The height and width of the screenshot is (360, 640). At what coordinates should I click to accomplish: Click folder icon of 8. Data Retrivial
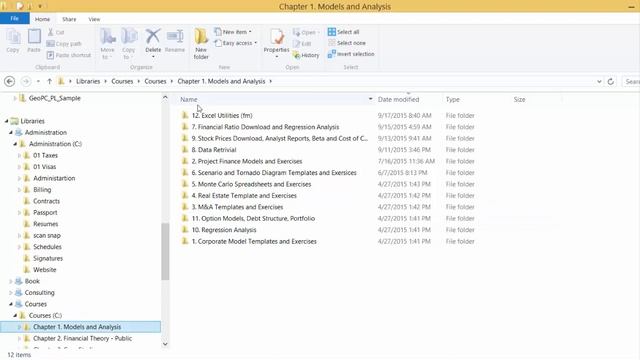coord(185,150)
